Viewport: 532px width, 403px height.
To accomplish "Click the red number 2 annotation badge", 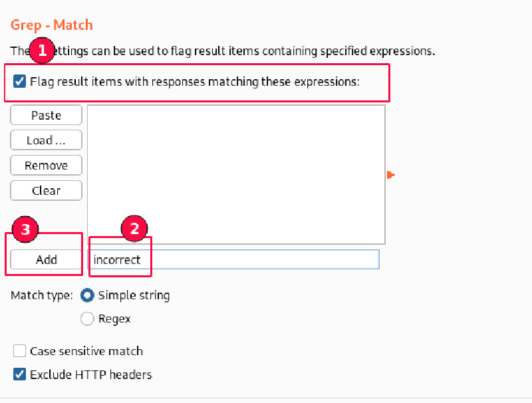I will pyautogui.click(x=134, y=229).
